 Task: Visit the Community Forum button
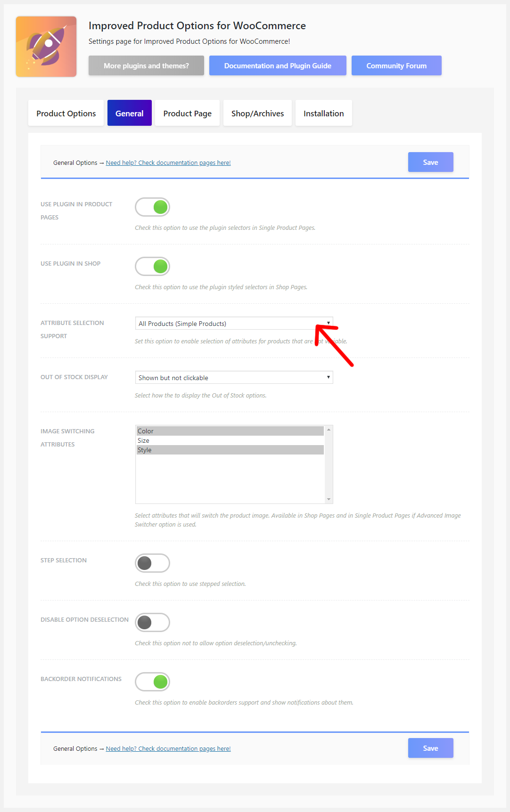[396, 65]
